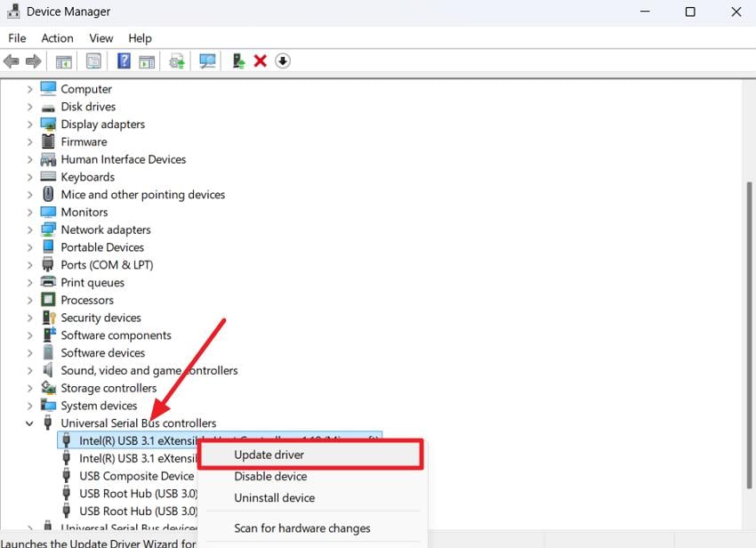The width and height of the screenshot is (756, 548).
Task: Click the Disable device down-arrow icon
Action: (x=283, y=60)
